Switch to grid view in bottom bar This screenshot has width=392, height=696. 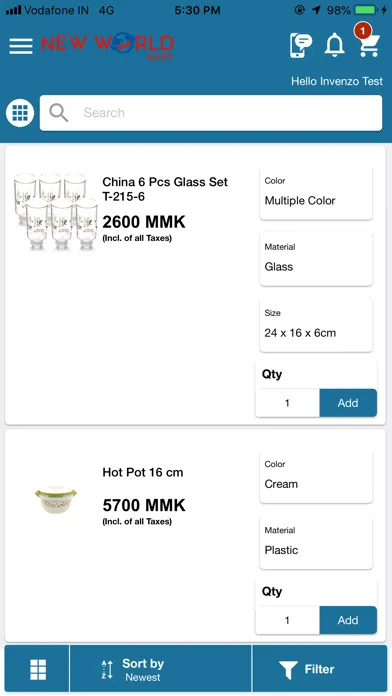37,669
